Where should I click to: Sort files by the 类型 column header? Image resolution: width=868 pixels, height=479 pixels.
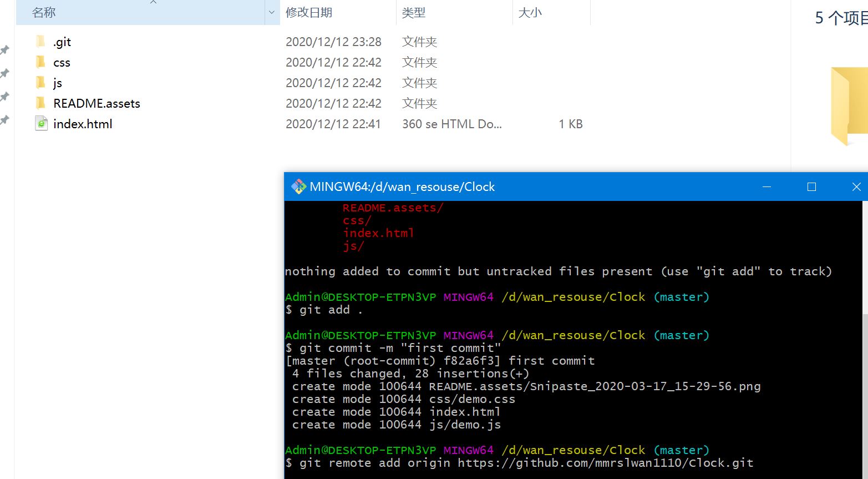coord(454,12)
